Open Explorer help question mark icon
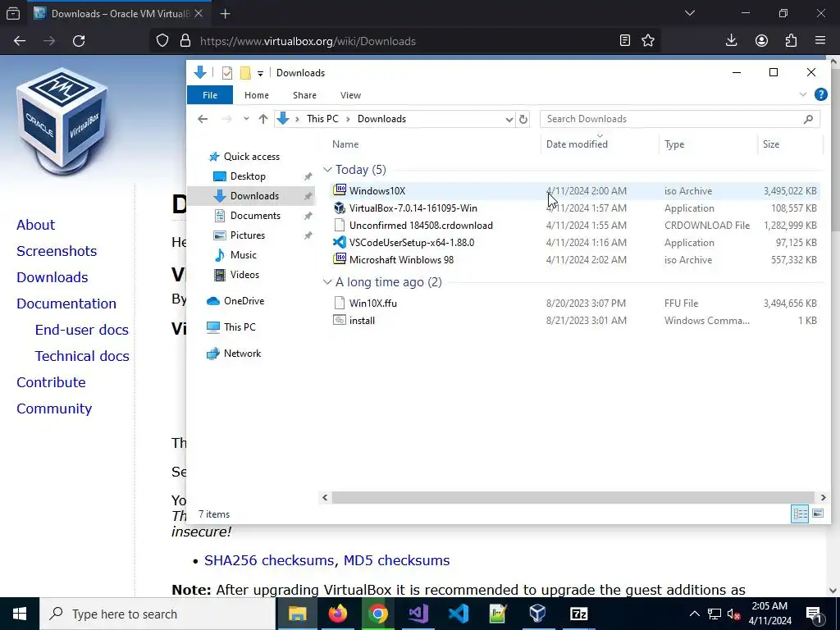840x630 pixels. 820,95
